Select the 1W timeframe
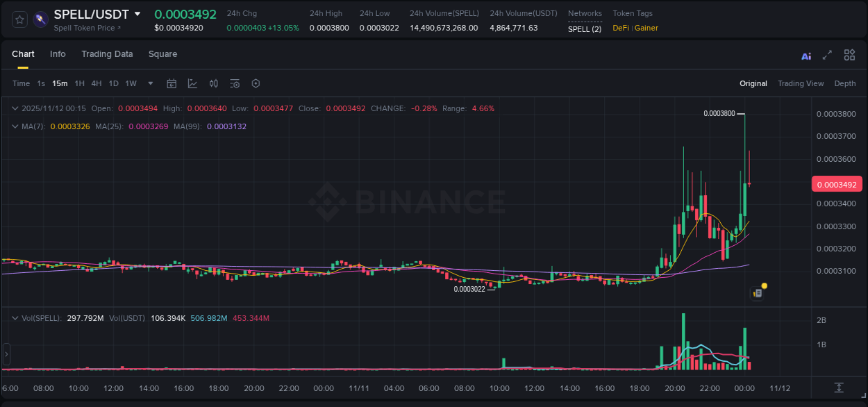The image size is (868, 407). (131, 83)
